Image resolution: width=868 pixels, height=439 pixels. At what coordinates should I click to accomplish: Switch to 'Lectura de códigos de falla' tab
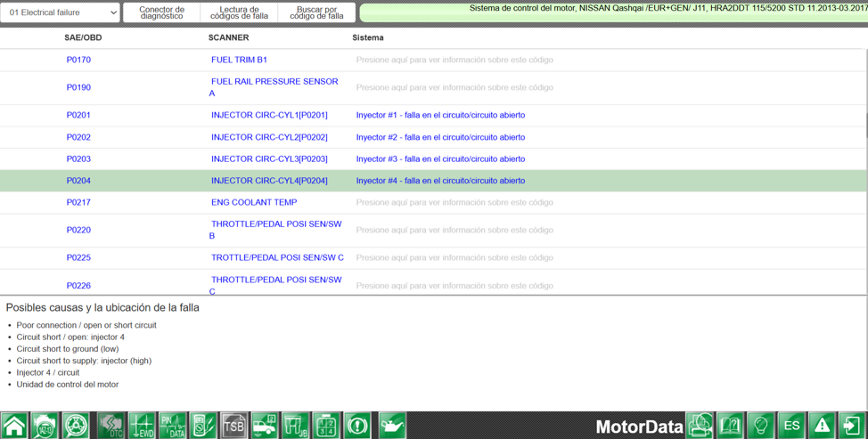point(239,12)
